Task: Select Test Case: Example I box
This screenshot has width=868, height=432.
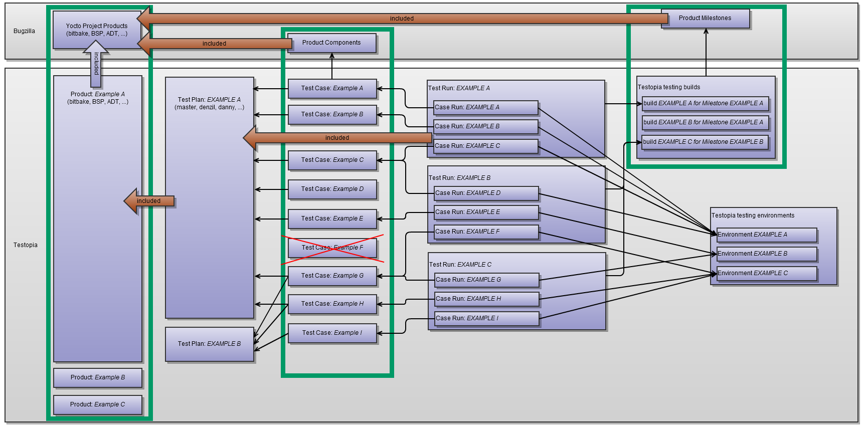Action: tap(332, 333)
